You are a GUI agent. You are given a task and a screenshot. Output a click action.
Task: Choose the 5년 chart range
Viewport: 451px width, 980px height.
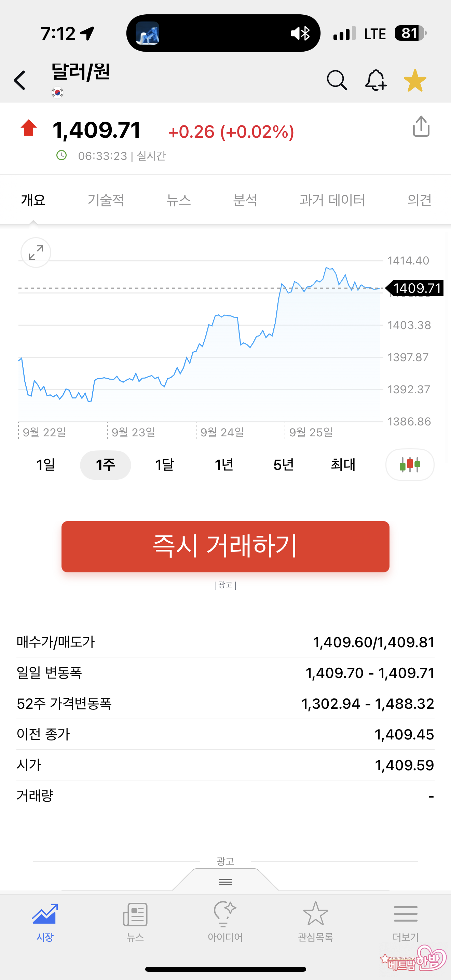(x=284, y=464)
